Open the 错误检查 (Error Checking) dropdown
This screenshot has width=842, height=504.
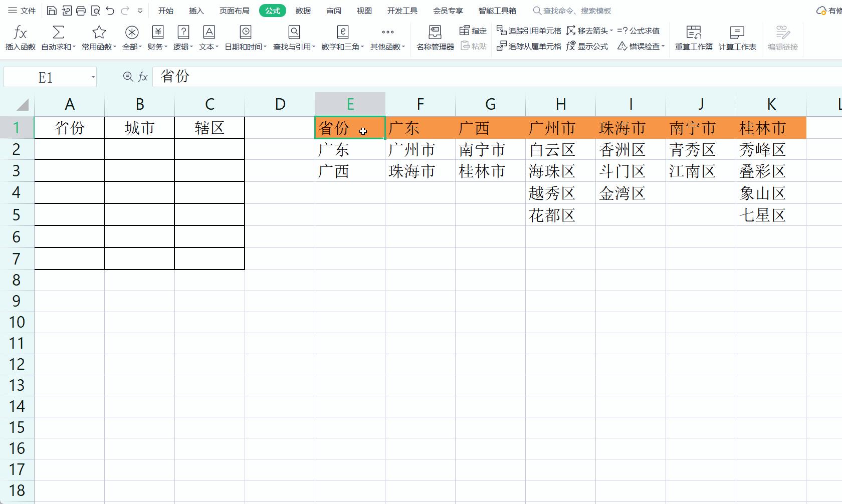(641, 46)
